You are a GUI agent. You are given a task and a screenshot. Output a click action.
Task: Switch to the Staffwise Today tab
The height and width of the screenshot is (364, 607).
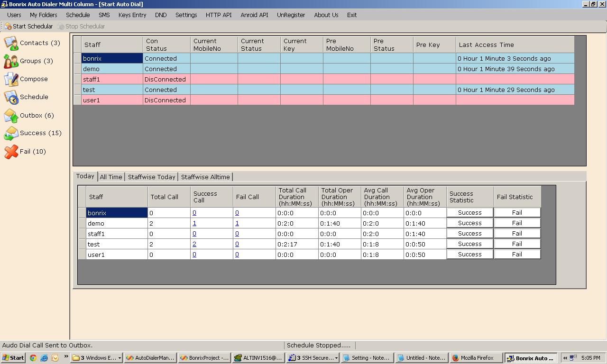[151, 177]
